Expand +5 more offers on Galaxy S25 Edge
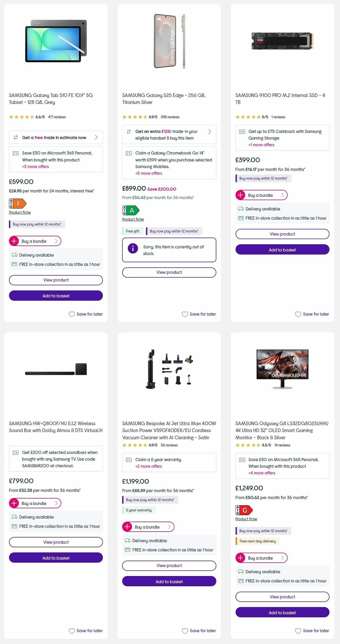The width and height of the screenshot is (340, 644). [x=148, y=173]
